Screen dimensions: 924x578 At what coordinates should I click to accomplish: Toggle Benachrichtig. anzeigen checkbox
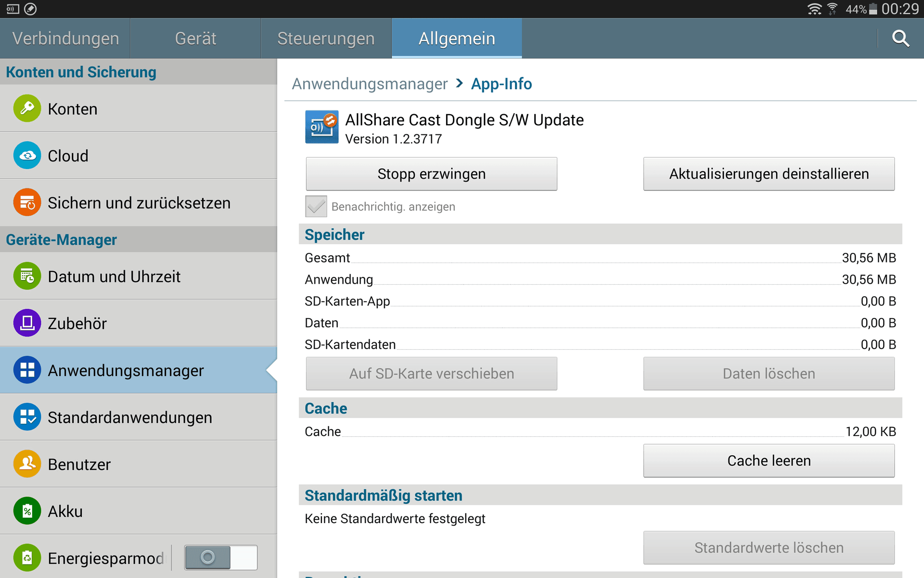[316, 206]
